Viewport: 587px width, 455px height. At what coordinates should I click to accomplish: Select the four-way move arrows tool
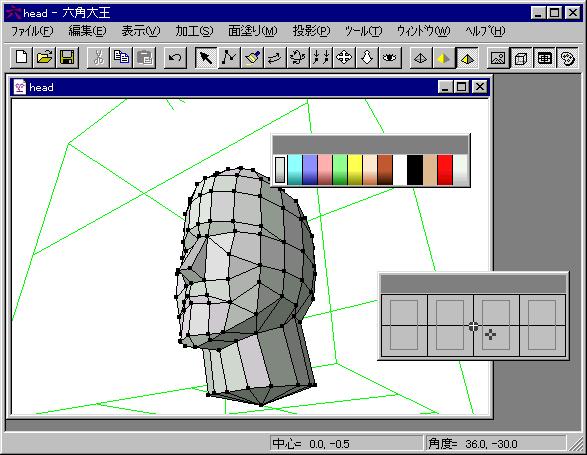(x=344, y=58)
